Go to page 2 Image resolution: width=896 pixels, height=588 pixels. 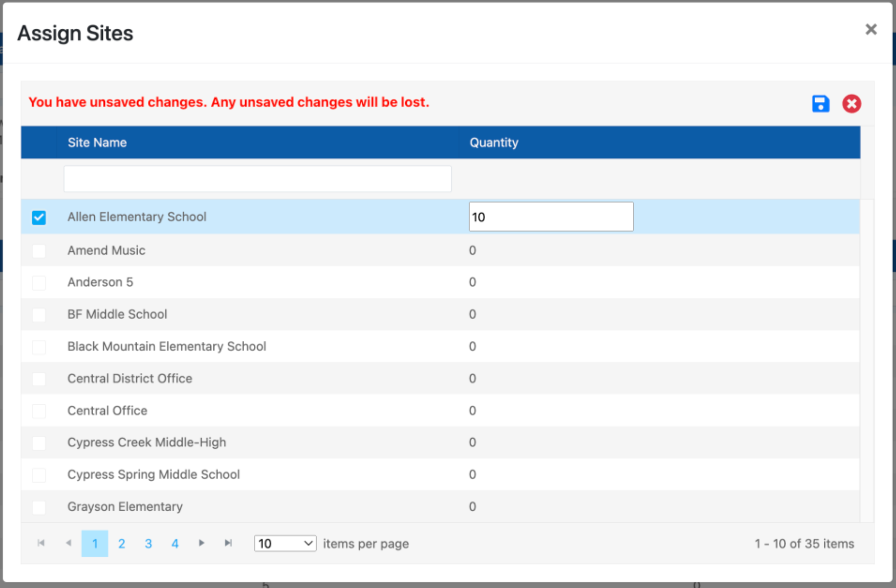pyautogui.click(x=122, y=543)
